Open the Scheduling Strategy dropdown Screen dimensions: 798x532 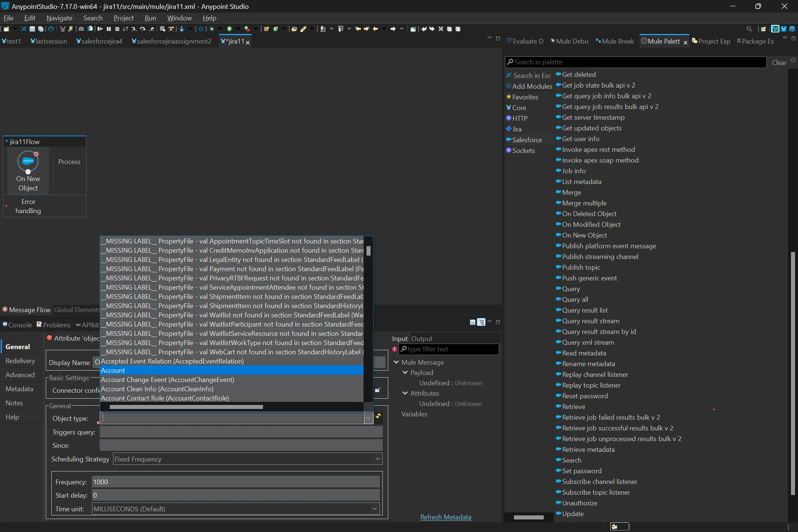click(377, 459)
